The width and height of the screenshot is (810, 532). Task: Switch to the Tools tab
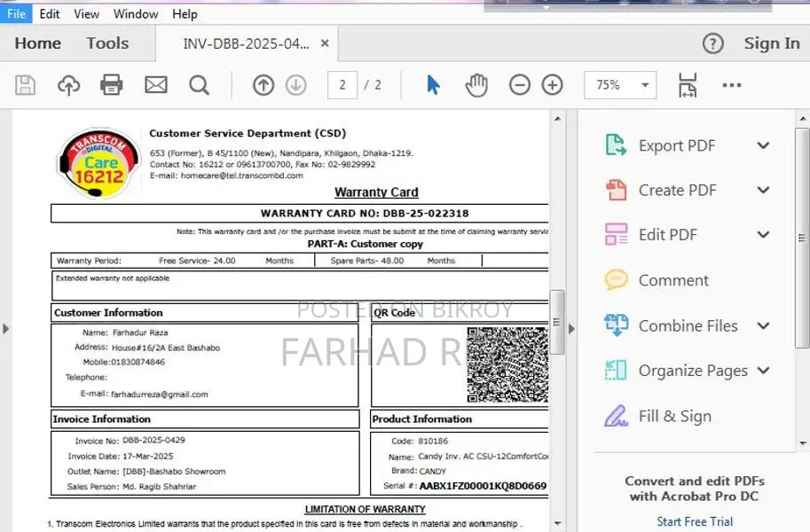[107, 43]
